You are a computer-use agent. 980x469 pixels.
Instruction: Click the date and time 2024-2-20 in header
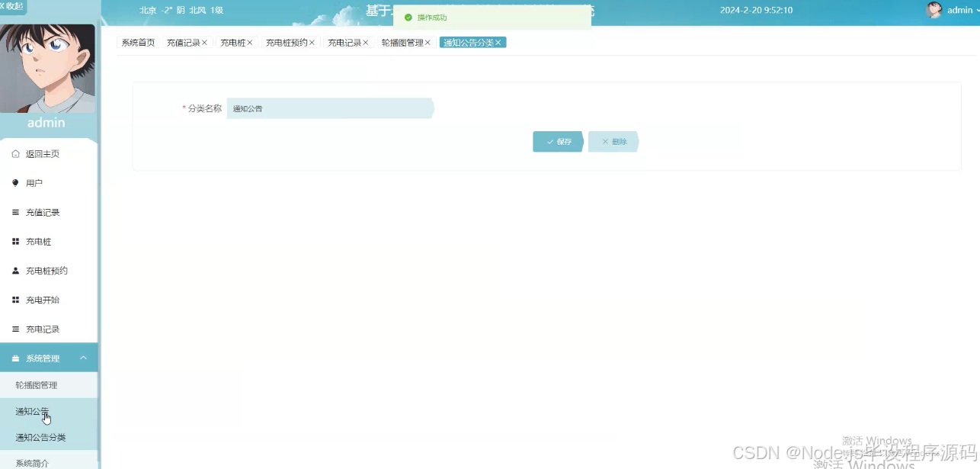[x=756, y=11]
